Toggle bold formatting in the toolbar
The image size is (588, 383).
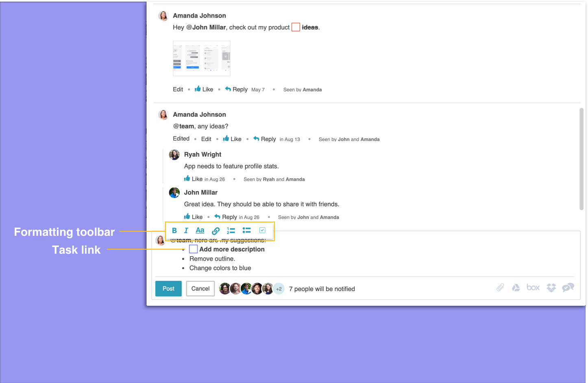[174, 231]
